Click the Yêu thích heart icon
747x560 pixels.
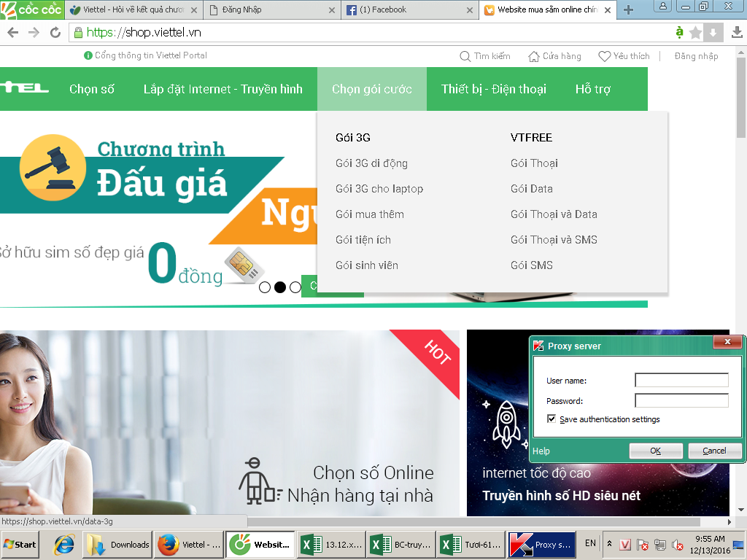(604, 56)
